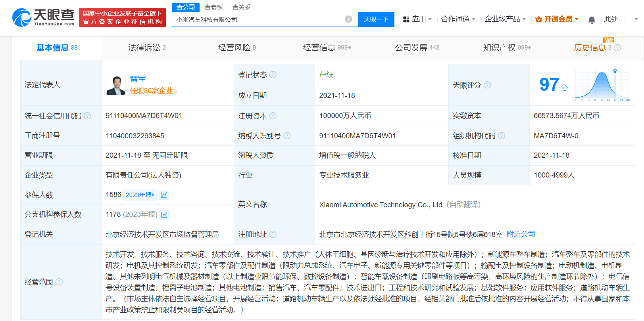The width and height of the screenshot is (644, 321).
Task: Click Lei Jun's portrait photo
Action: tap(116, 85)
